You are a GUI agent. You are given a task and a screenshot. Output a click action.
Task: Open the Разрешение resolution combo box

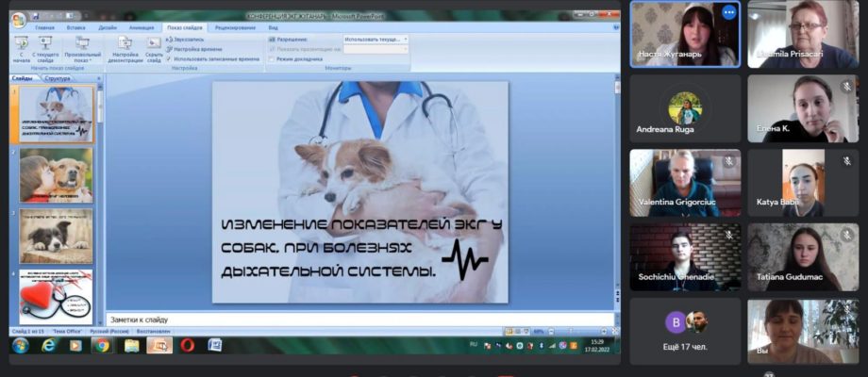point(376,40)
